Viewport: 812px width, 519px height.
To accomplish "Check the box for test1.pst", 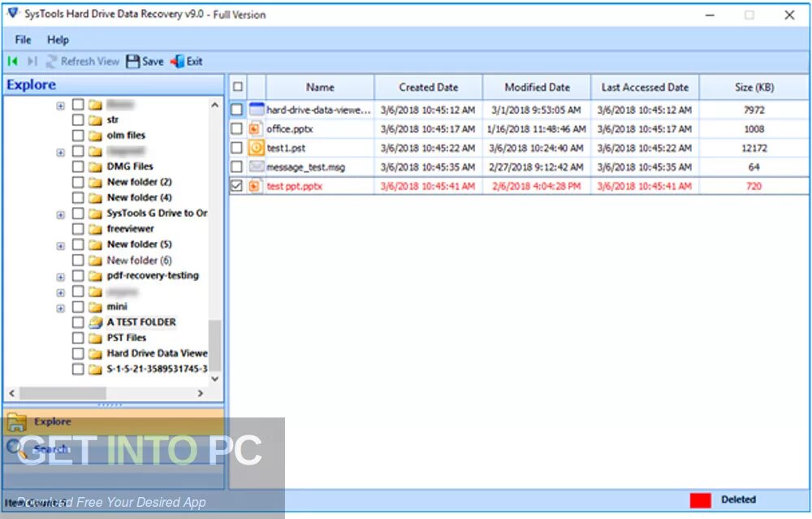I will click(x=236, y=148).
